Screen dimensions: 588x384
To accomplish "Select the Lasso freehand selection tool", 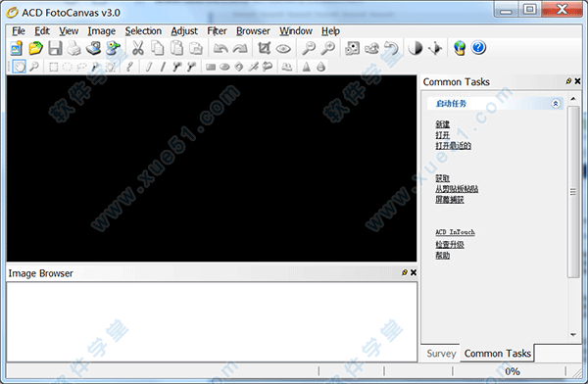I will pos(81,67).
